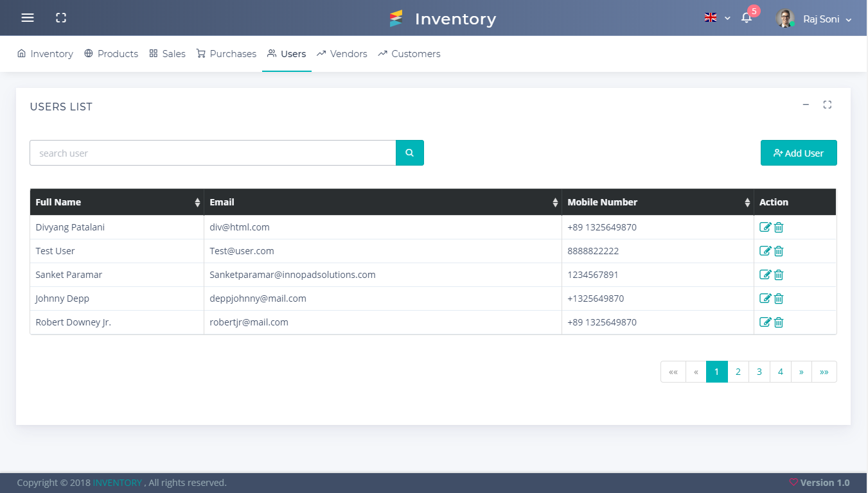Collapse the Users List panel
The width and height of the screenshot is (868, 493).
tap(806, 105)
